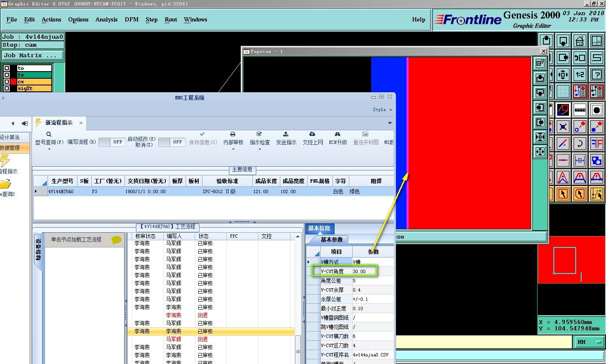This screenshot has width=606, height=364.
Task: Click the mirror F icon
Action: tap(597, 143)
